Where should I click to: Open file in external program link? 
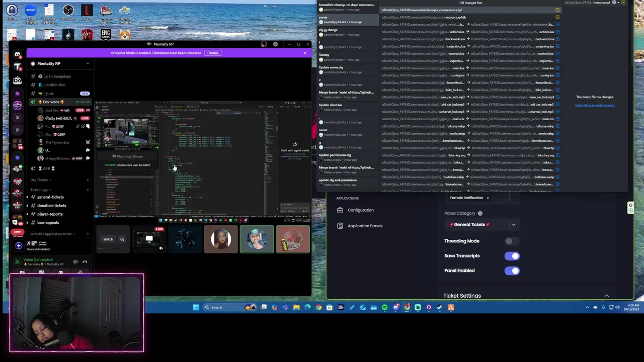[x=595, y=105]
